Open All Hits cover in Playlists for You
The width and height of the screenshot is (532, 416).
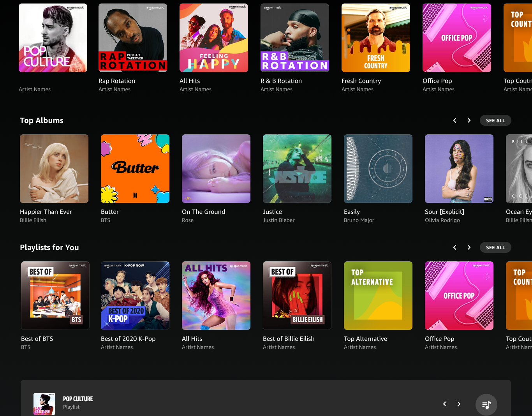click(x=216, y=296)
